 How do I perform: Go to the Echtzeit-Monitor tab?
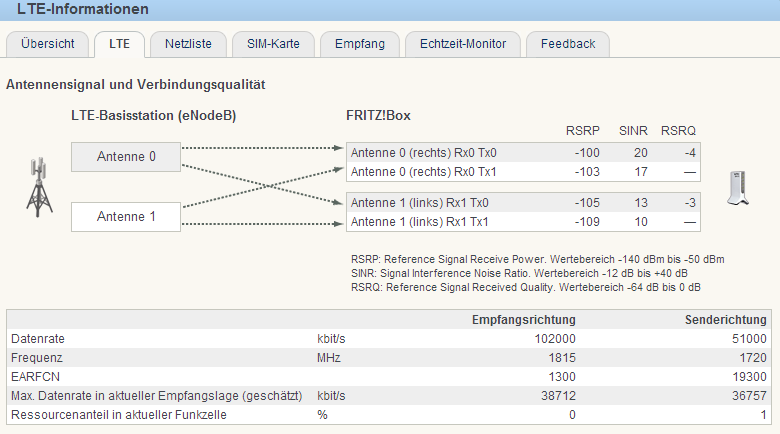[x=463, y=44]
